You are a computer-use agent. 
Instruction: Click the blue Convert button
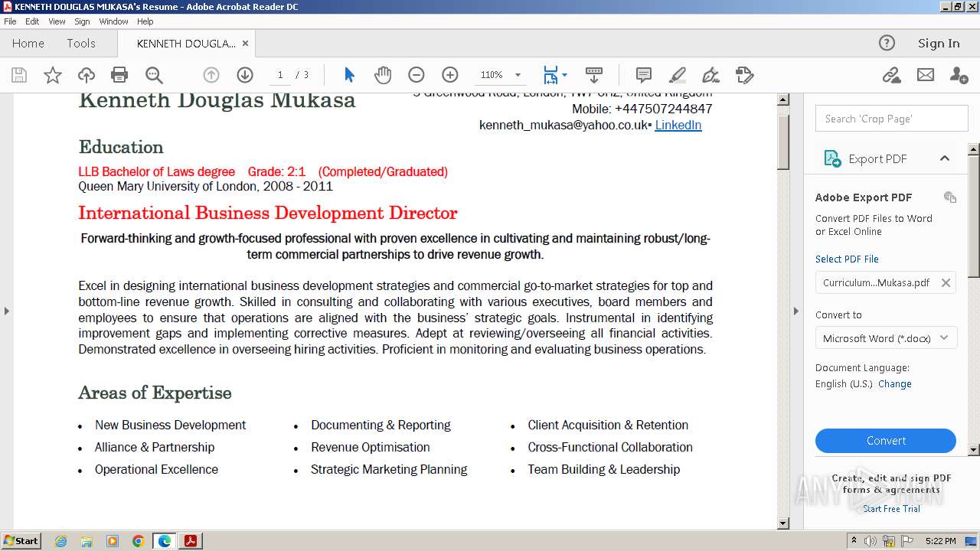tap(886, 441)
